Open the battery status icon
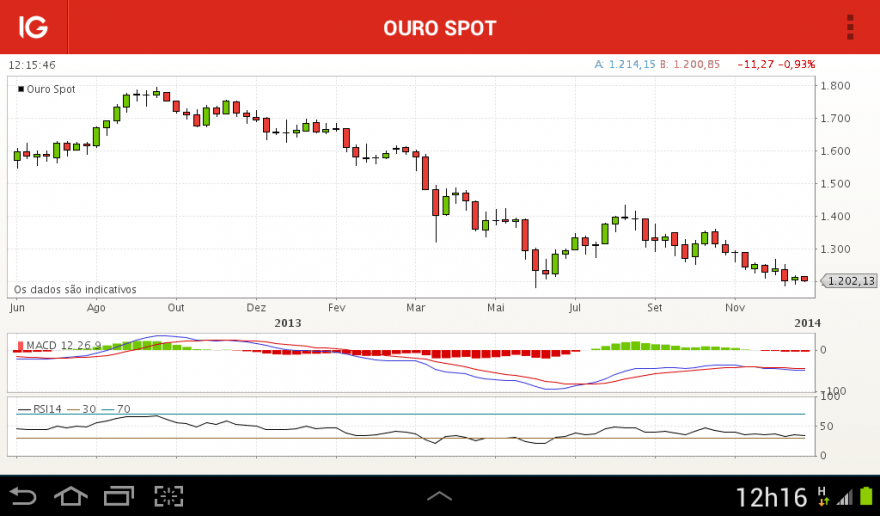This screenshot has height=516, width=880. (867, 496)
